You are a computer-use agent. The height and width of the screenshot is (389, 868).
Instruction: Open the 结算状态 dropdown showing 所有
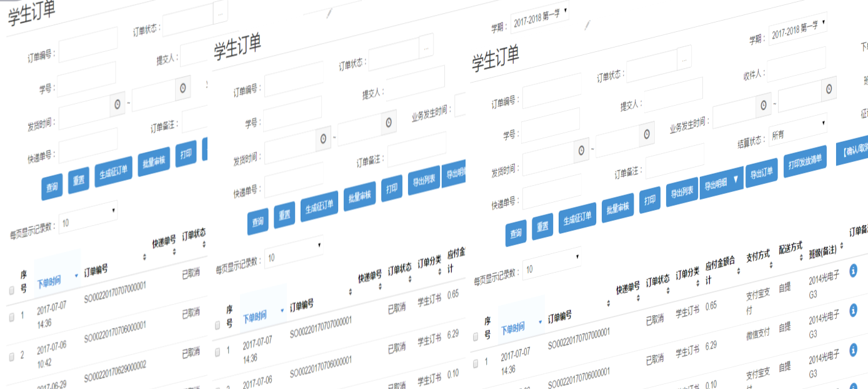click(x=797, y=132)
